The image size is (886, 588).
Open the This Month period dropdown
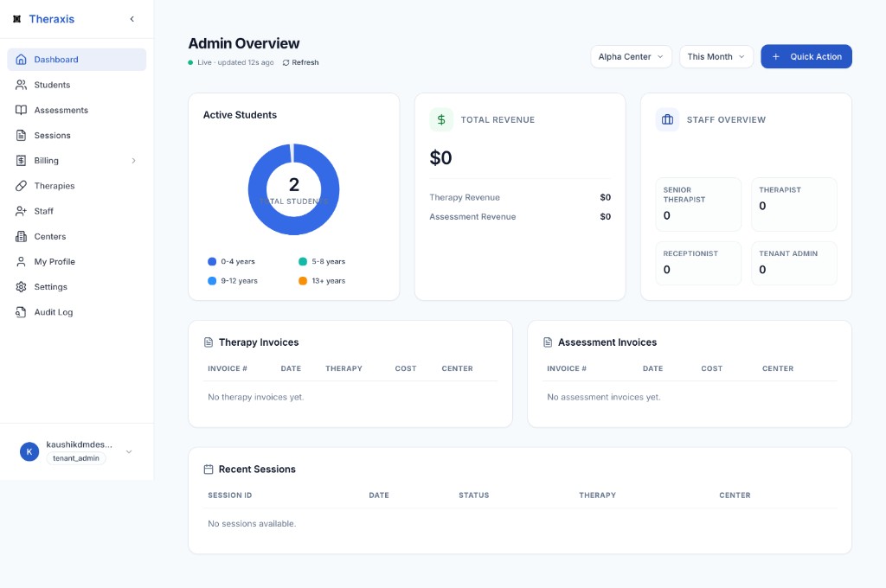pyautogui.click(x=716, y=56)
